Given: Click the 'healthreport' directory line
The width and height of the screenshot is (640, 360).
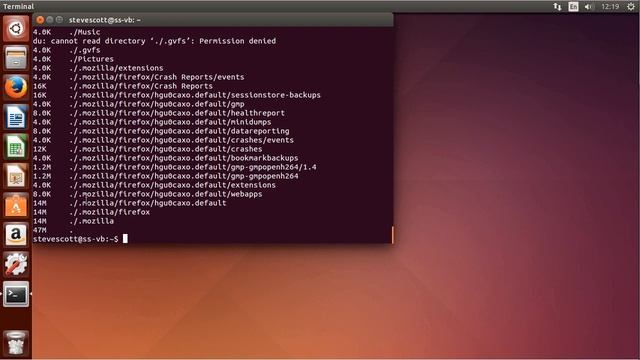Looking at the screenshot, I should pyautogui.click(x=159, y=113).
